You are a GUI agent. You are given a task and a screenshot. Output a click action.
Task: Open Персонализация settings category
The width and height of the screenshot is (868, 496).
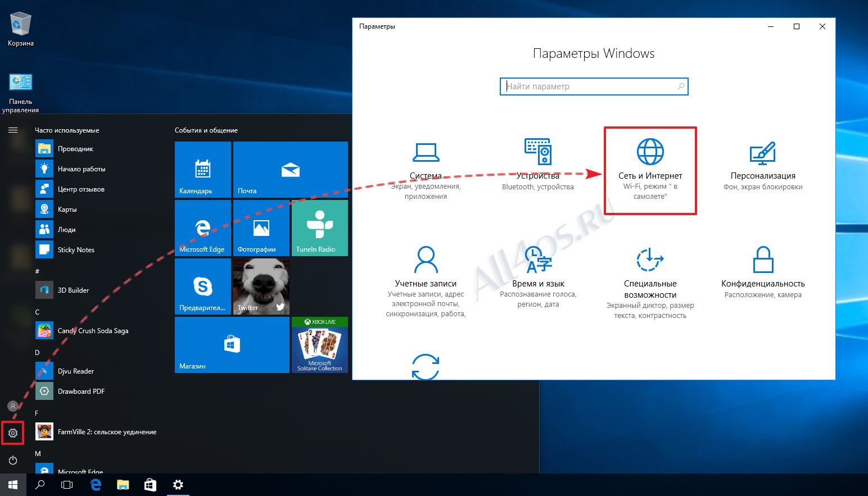(763, 165)
